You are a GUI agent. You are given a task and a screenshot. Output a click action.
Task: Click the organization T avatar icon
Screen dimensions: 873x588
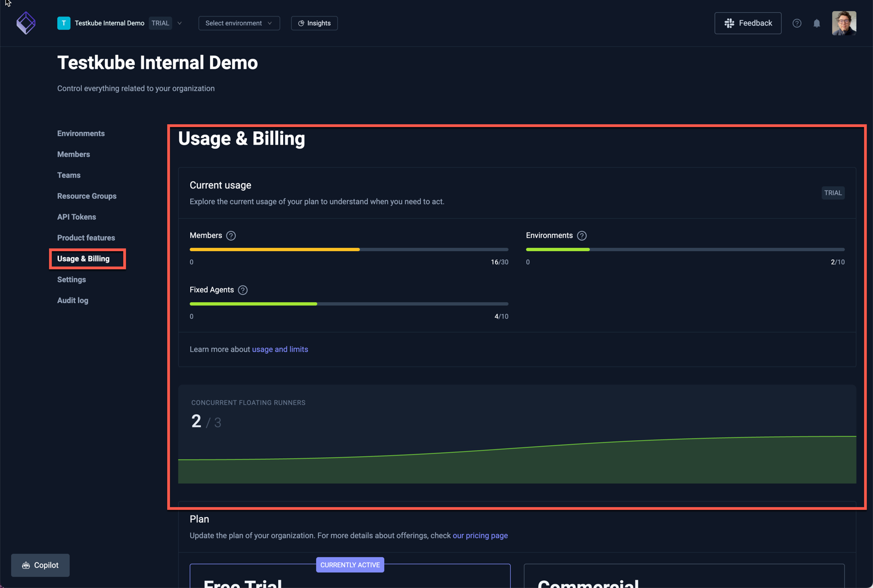pos(64,23)
